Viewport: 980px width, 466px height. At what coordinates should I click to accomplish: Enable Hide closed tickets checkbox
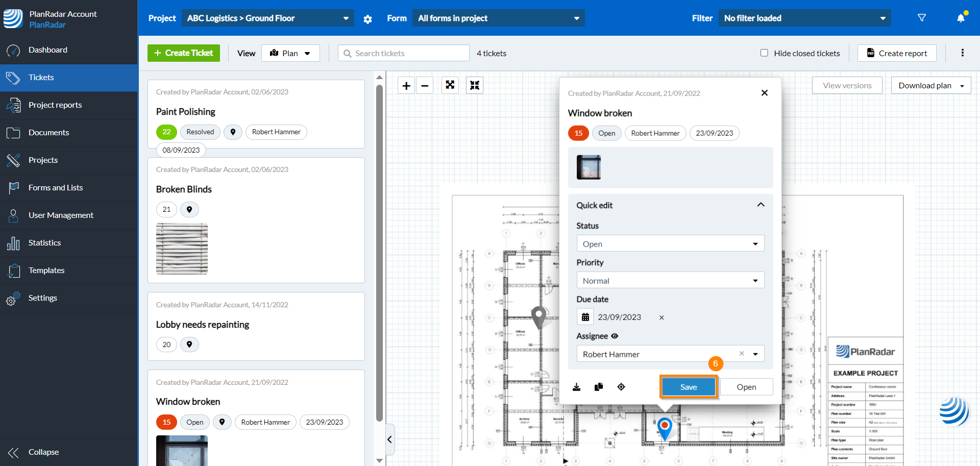[x=764, y=53]
